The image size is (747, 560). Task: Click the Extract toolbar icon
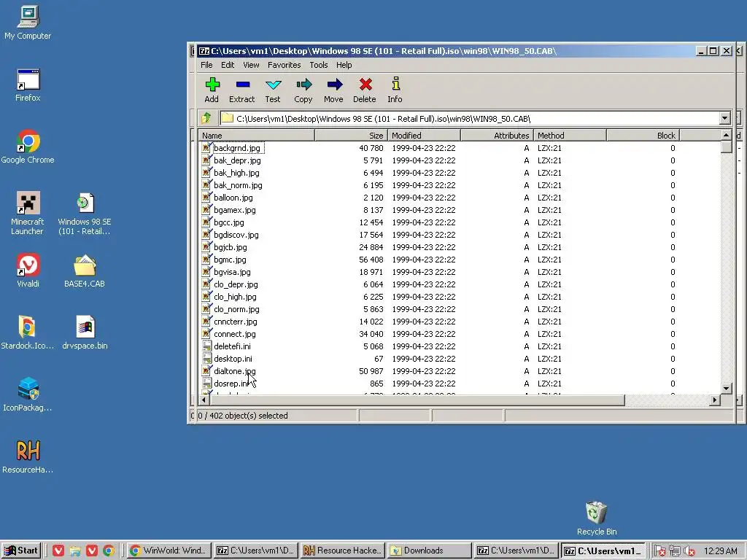pos(242,90)
